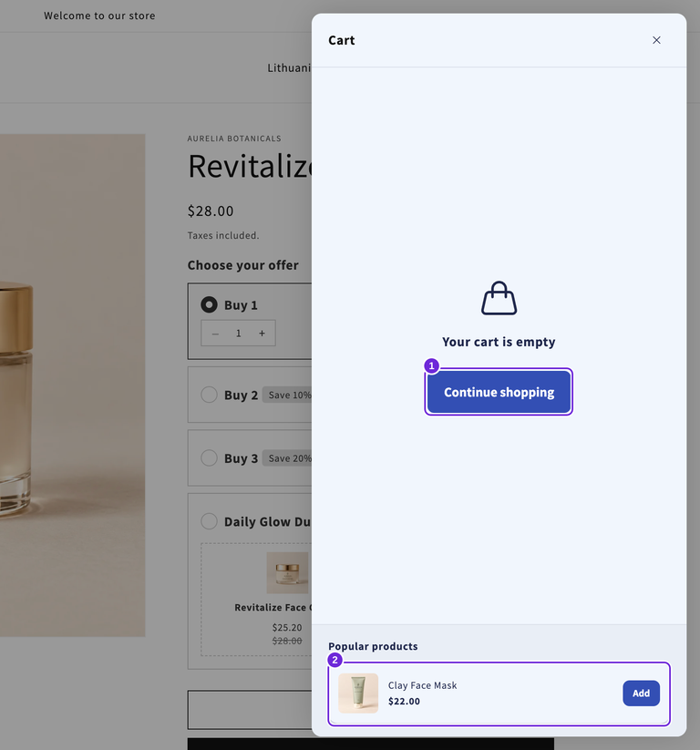
Task: Decrease quantity with the minus button
Action: [x=215, y=334]
